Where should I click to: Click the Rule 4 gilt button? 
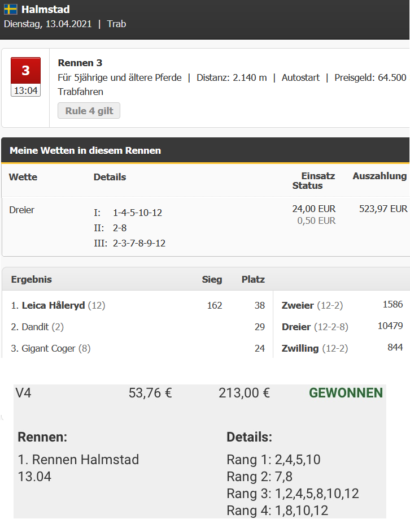tap(89, 111)
